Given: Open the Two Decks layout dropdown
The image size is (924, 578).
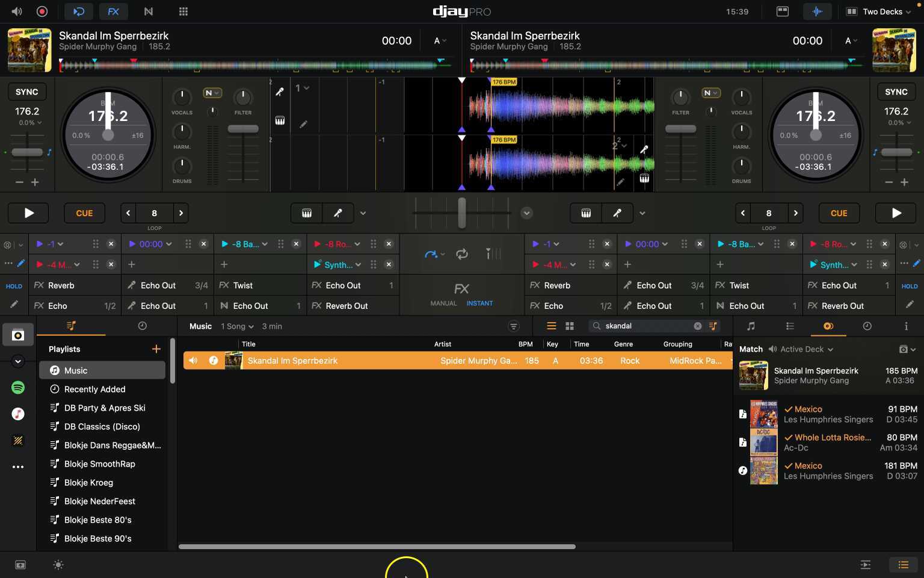Looking at the screenshot, I should (881, 11).
